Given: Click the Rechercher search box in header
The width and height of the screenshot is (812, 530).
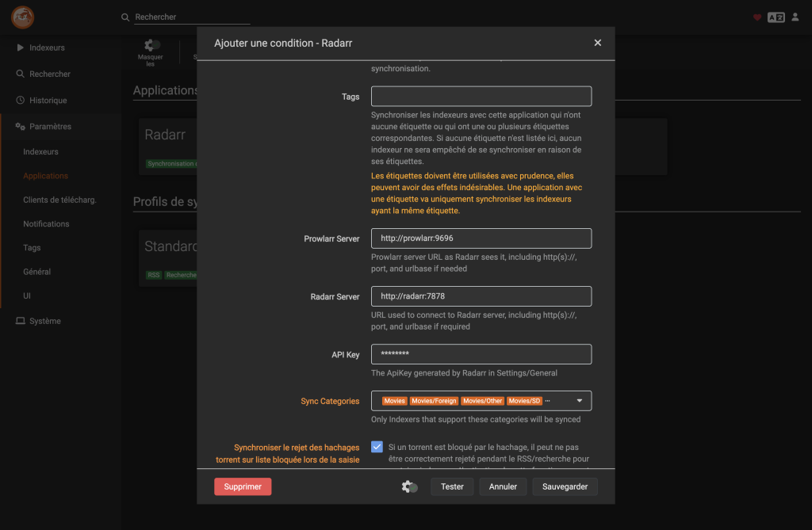Looking at the screenshot, I should pyautogui.click(x=192, y=17).
